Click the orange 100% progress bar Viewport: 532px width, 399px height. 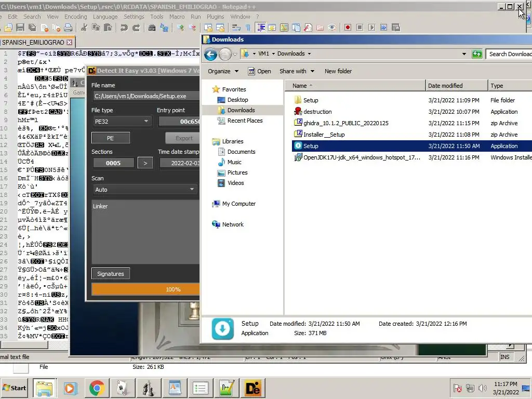[146, 289]
